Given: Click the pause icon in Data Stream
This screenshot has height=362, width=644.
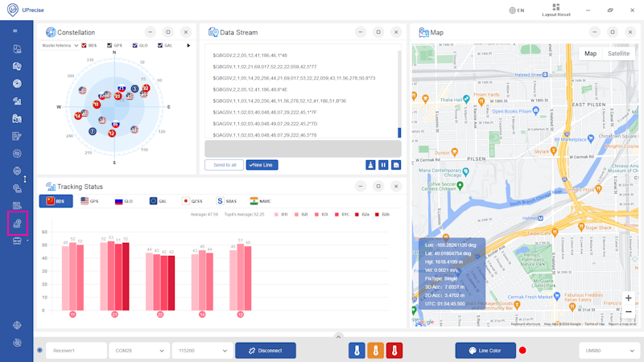Looking at the screenshot, I should 383,165.
